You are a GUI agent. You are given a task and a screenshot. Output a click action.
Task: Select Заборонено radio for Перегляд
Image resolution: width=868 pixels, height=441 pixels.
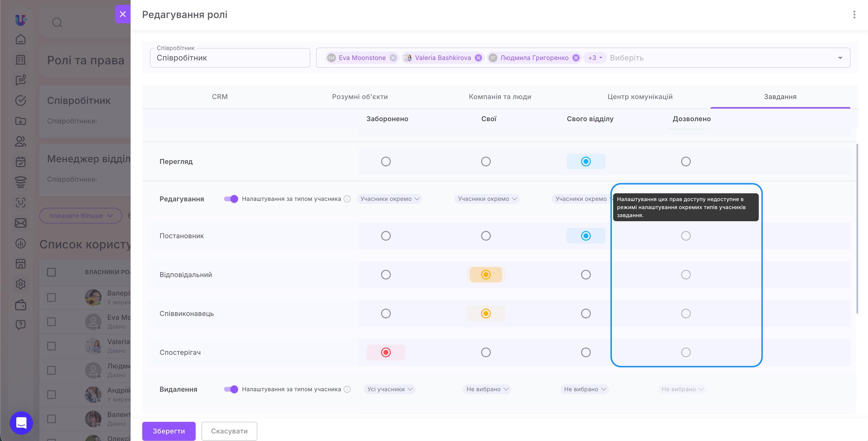click(386, 161)
